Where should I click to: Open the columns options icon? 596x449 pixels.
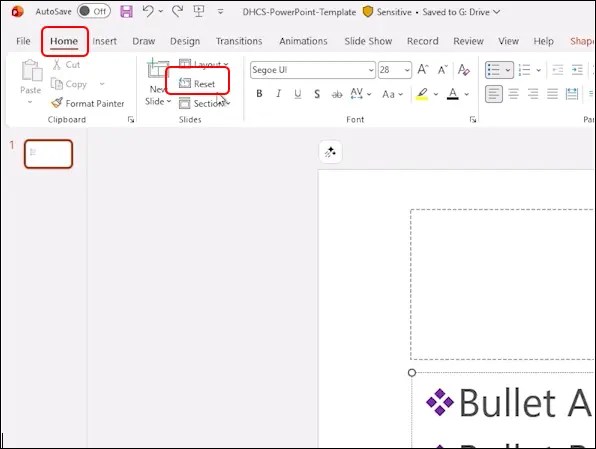pyautogui.click(x=572, y=94)
